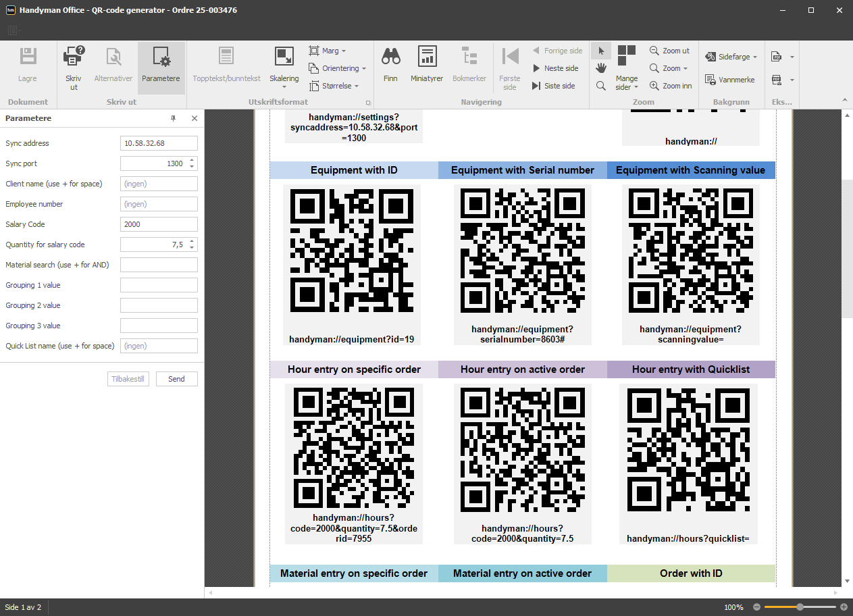This screenshot has width=853, height=616.
Task: Click the export to PDF icon
Action: (777, 57)
